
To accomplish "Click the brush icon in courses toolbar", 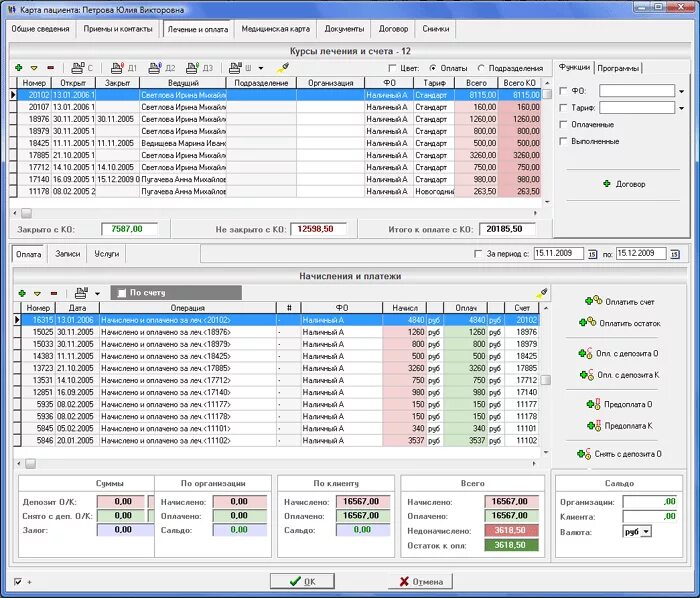I will click(x=283, y=67).
